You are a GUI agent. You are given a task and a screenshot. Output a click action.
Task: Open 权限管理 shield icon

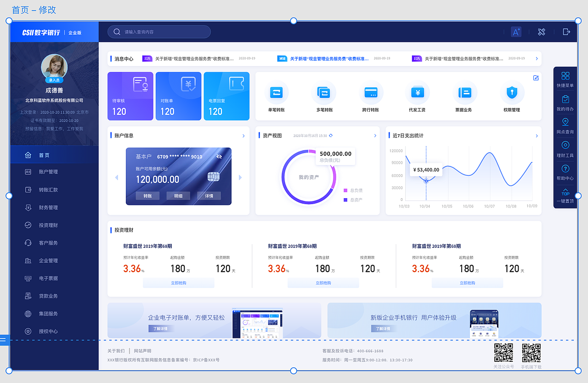512,93
